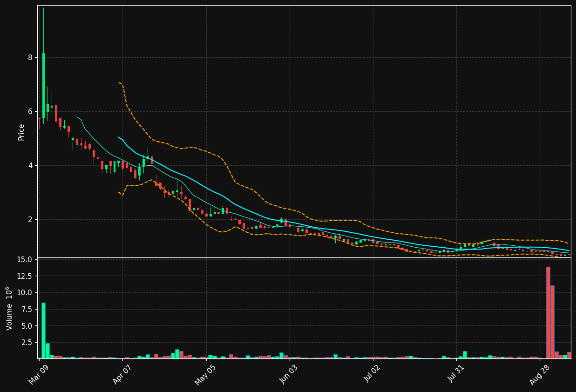This screenshot has height=392, width=576.
Task: Click the "Aug 28" date label
Action: pos(540,374)
